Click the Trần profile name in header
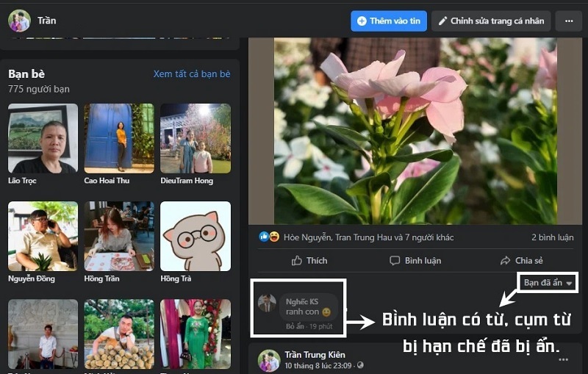Screen dimensions: 588x374 coord(46,21)
